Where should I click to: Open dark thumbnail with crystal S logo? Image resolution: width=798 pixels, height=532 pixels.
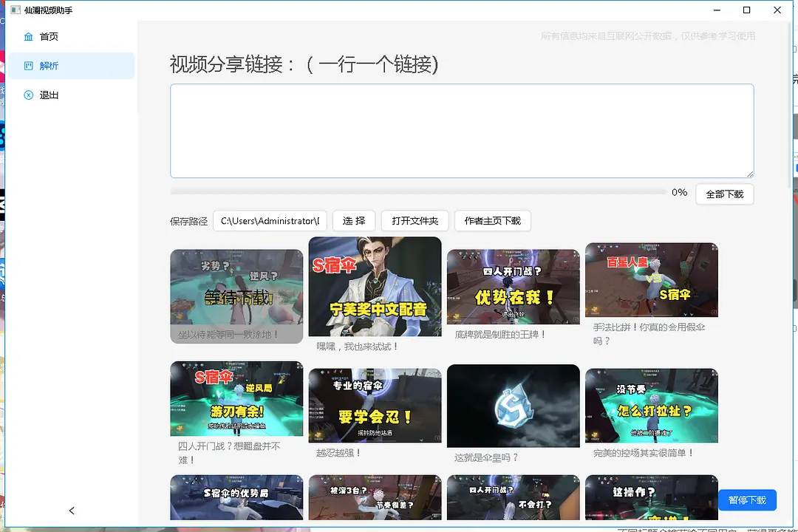[x=514, y=406]
